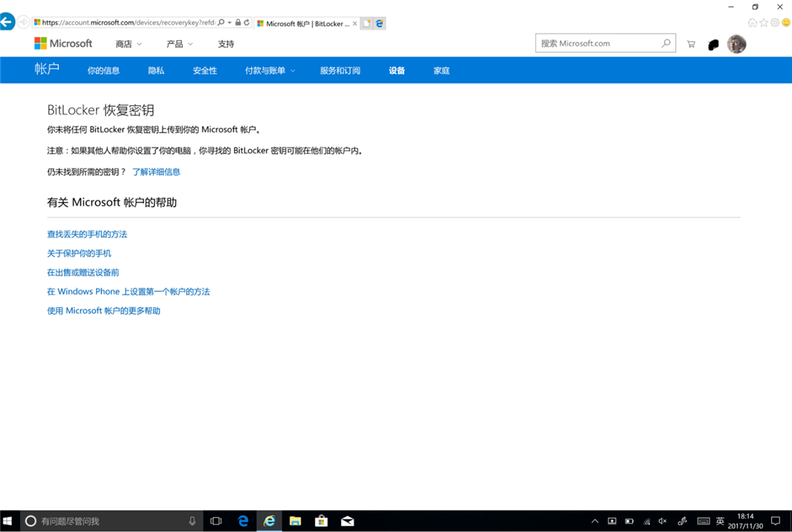Click the smiley feedback icon
Screen dimensions: 792x532
(786, 22)
